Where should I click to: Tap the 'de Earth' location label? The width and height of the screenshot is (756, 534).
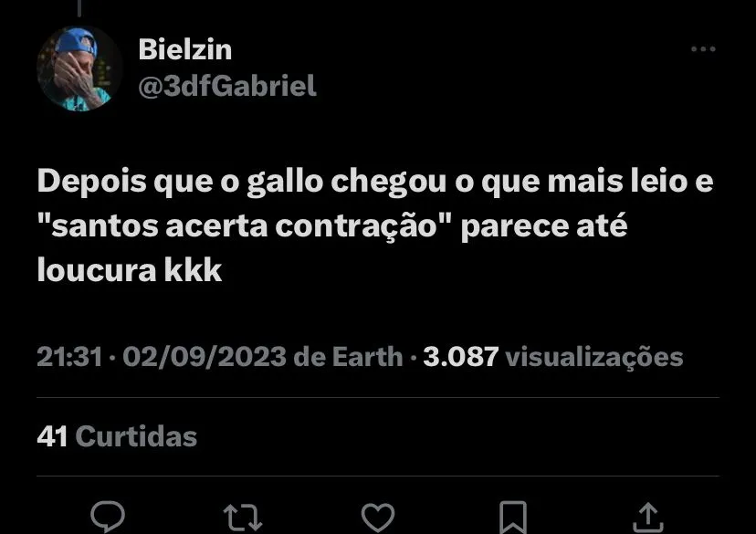pos(348,357)
